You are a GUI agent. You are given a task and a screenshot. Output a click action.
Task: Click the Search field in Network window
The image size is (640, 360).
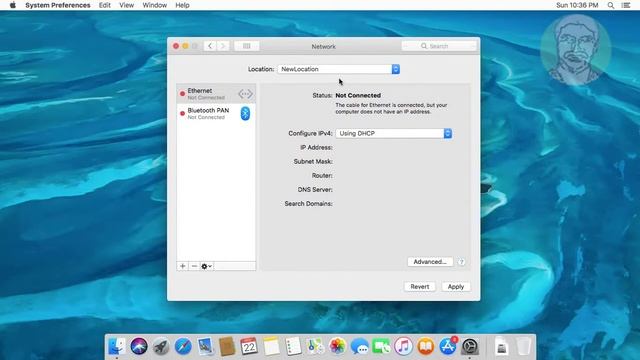[439, 46]
